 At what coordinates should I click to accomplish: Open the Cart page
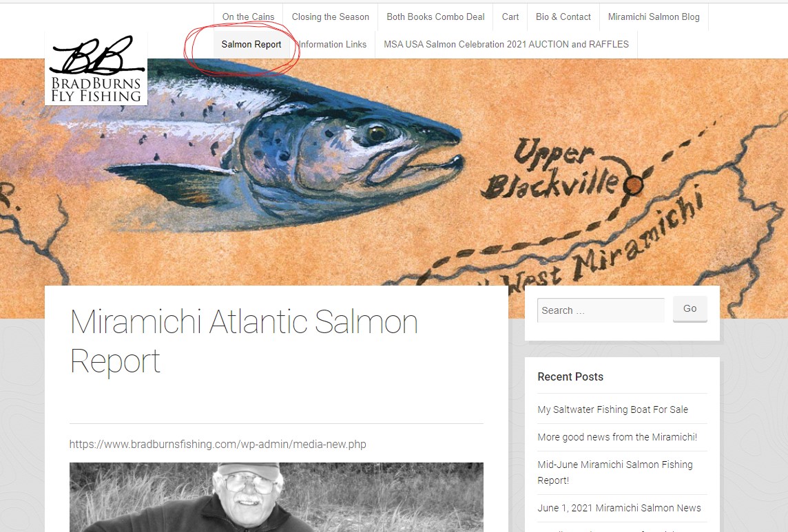[x=510, y=17]
